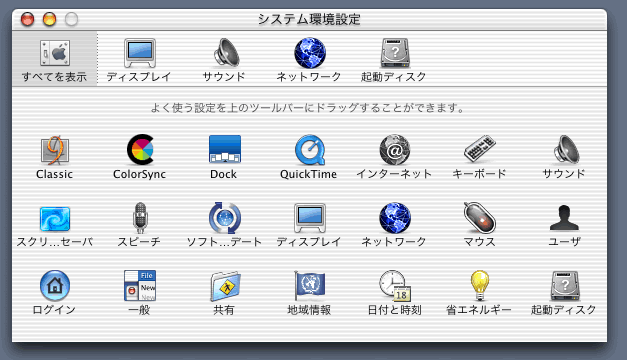The height and width of the screenshot is (360, 627).
Task: Open the マウス preferences icon
Action: pos(480,218)
